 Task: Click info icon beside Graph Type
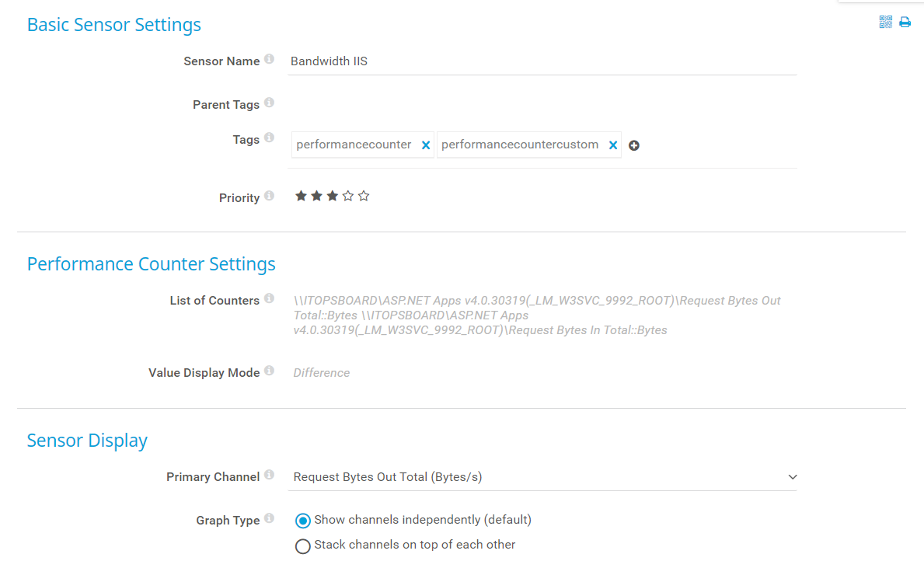[269, 518]
